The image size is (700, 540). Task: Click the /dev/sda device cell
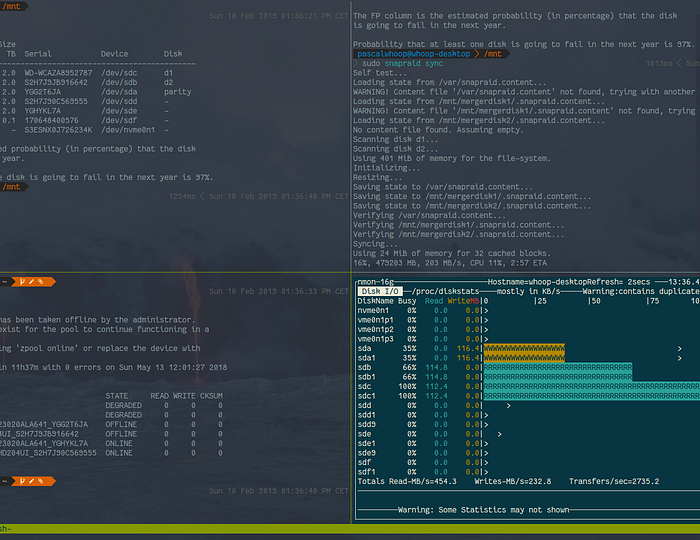tap(119, 92)
